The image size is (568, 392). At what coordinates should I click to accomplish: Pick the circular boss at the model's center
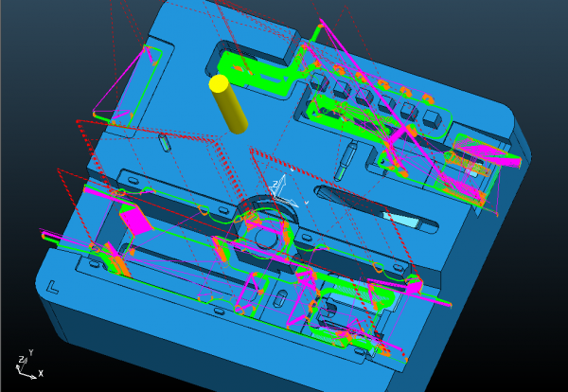tap(267, 238)
